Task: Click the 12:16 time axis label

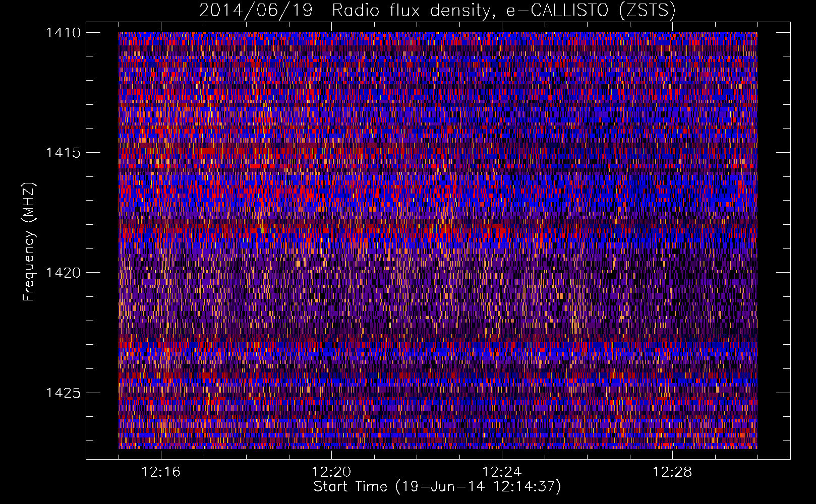Action: (161, 472)
